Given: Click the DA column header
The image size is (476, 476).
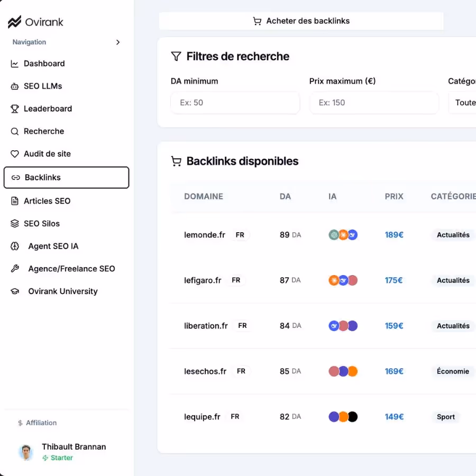Looking at the screenshot, I should tap(286, 196).
